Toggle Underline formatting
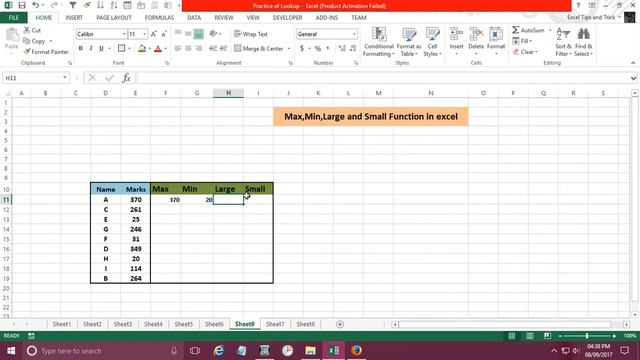Screen dimensions: 640x360 101,49
